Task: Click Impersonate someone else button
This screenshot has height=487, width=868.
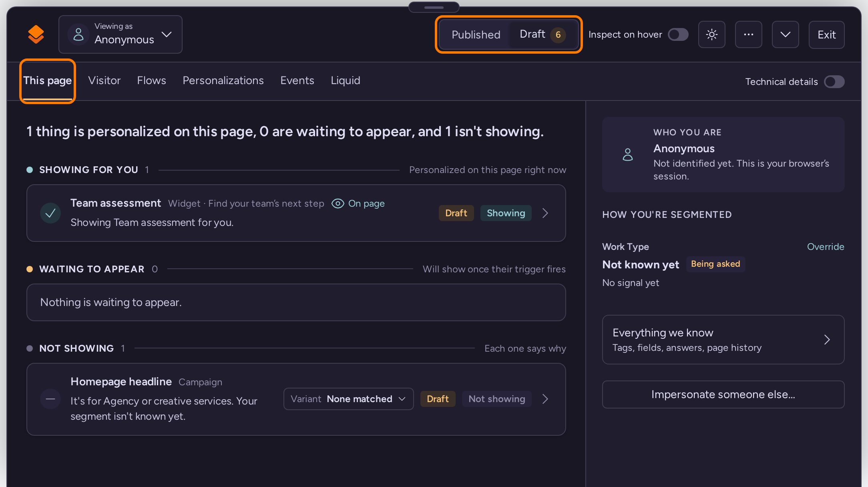Action: pos(723,394)
